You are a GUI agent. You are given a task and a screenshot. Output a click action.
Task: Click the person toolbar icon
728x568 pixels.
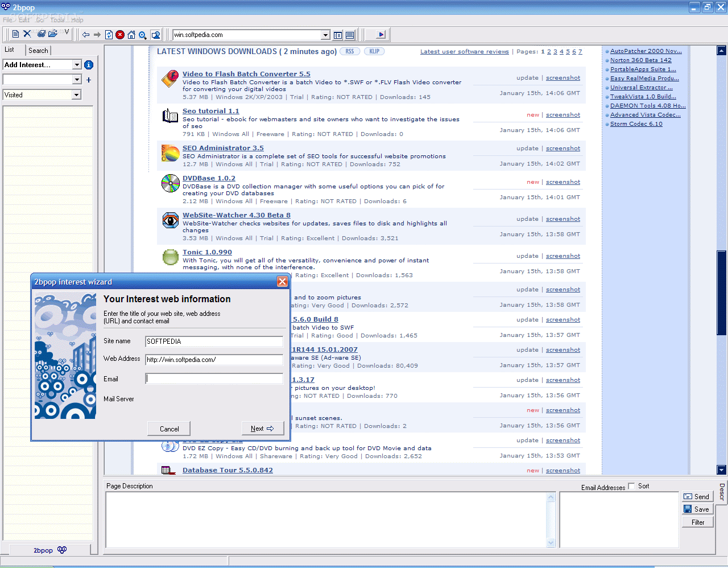(155, 35)
